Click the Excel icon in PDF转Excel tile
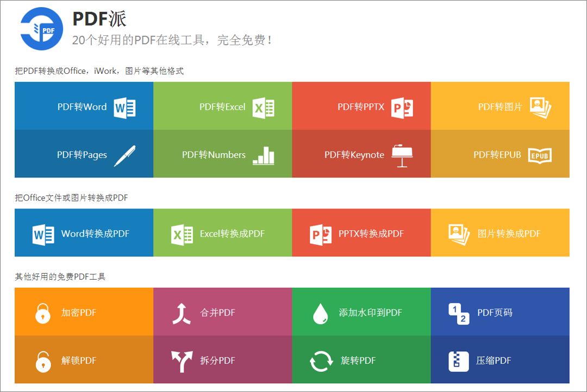The width and height of the screenshot is (587, 392). coord(264,108)
